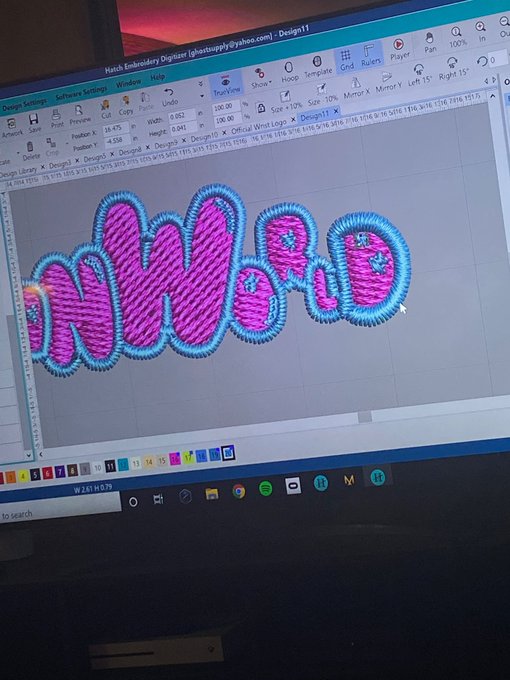This screenshot has height=680, width=510.
Task: Set zoom to 100%
Action: click(x=456, y=33)
